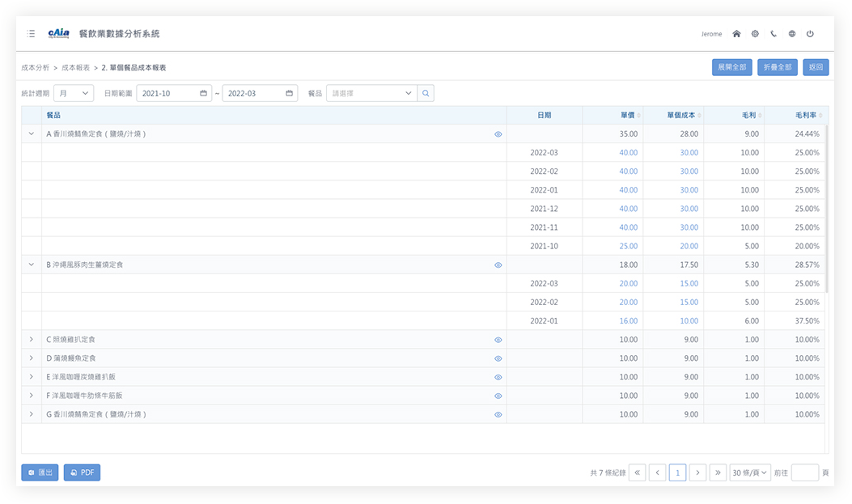852x504 pixels.
Task: Open 25.00 單價 link for 2021-10
Action: coord(628,246)
